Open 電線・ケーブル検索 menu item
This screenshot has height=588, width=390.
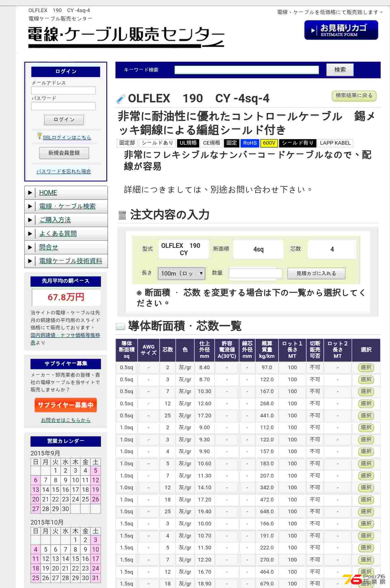(67, 206)
